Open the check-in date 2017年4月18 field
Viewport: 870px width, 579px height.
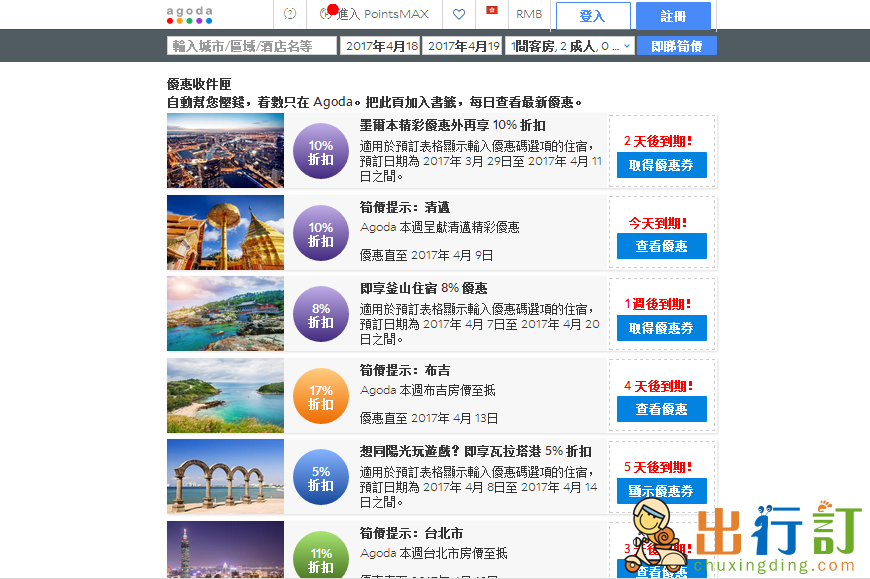tap(380, 45)
